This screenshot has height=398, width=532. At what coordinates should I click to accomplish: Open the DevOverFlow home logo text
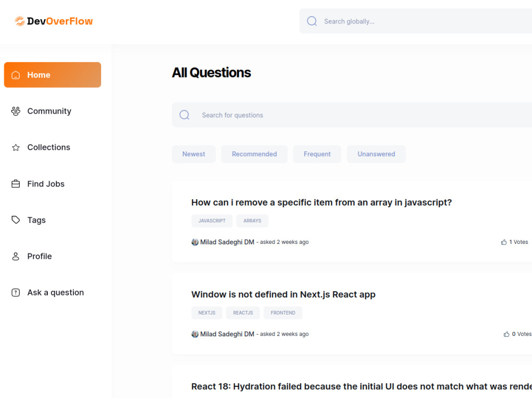point(60,21)
